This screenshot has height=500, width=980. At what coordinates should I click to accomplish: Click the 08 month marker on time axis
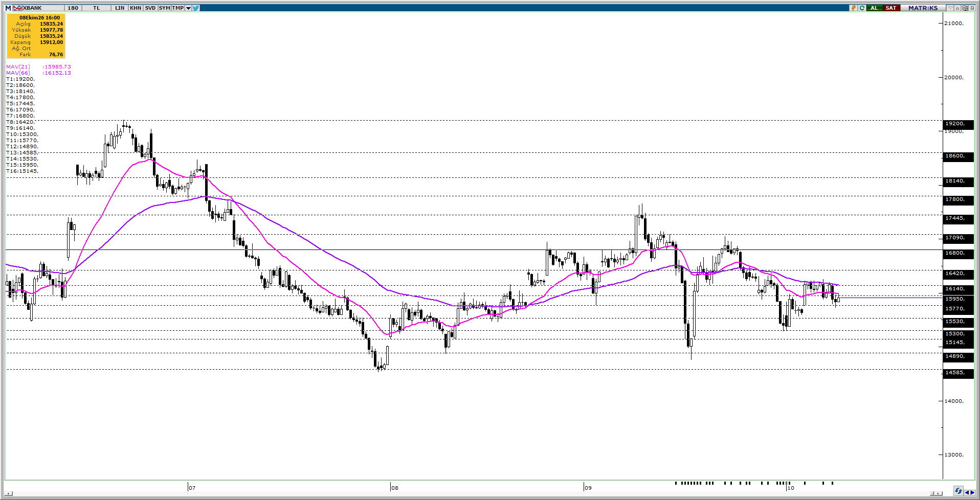395,488
